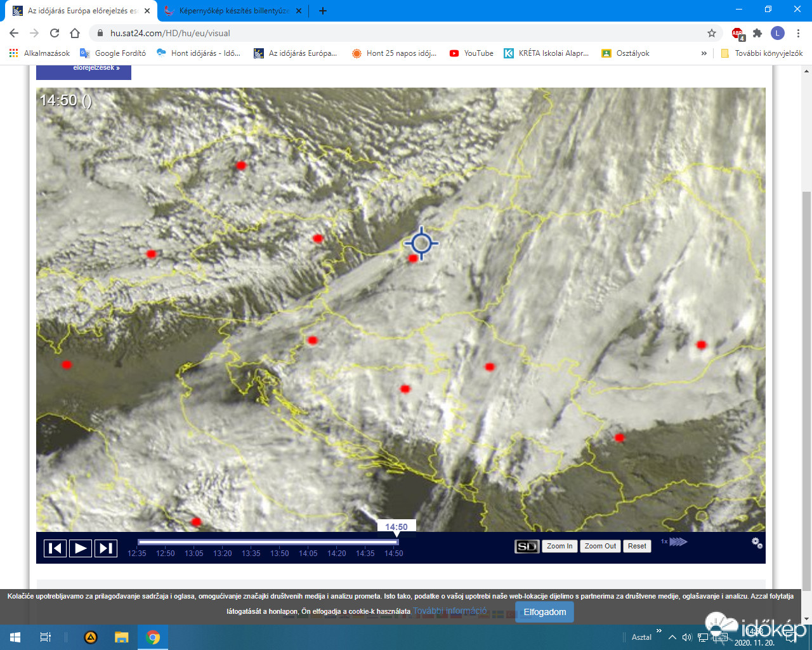The width and height of the screenshot is (812, 650).
Task: Click address bar with hu.sat24.com URL
Action: coord(406,33)
